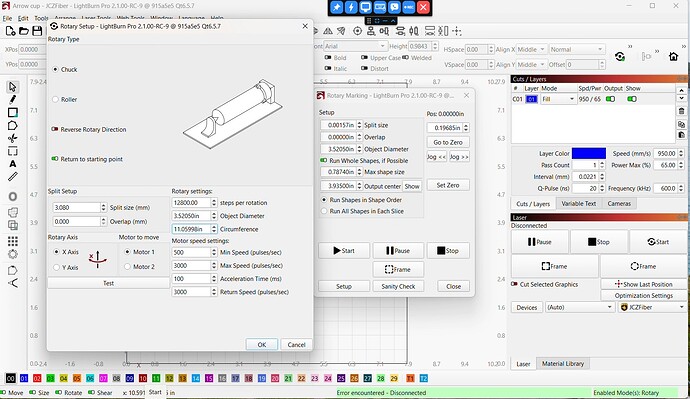Open the Grid Array tool
This screenshot has height=399, width=690.
pyautogui.click(x=13, y=241)
